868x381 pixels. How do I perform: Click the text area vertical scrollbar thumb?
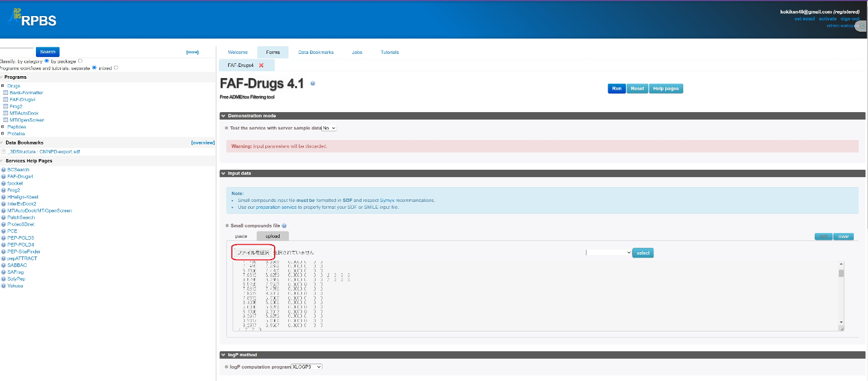[x=841, y=273]
